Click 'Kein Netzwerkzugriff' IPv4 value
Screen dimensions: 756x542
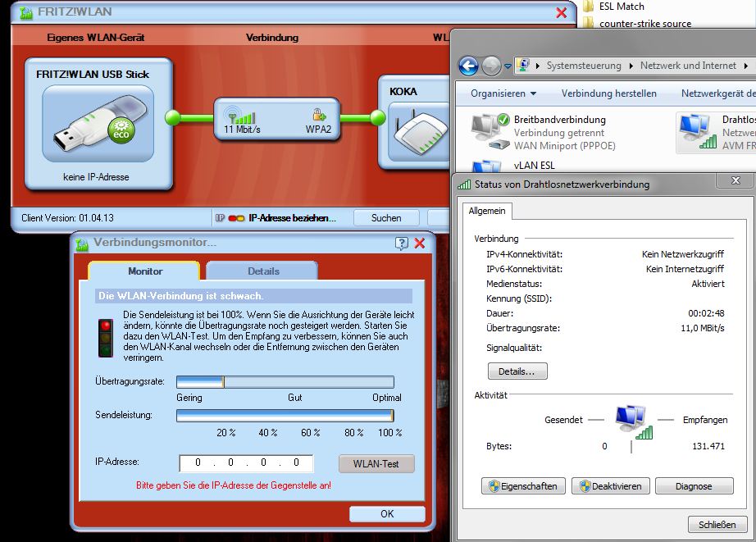tap(683, 254)
